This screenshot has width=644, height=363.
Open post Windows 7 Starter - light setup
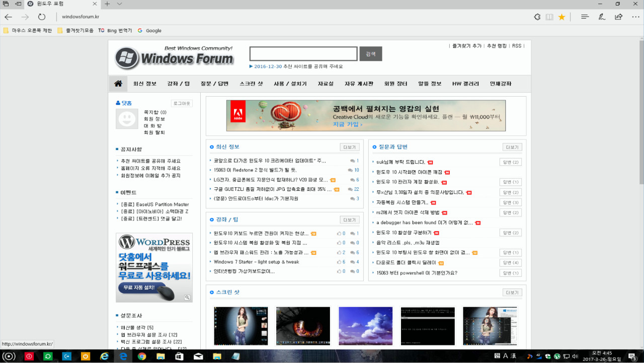pos(256,262)
